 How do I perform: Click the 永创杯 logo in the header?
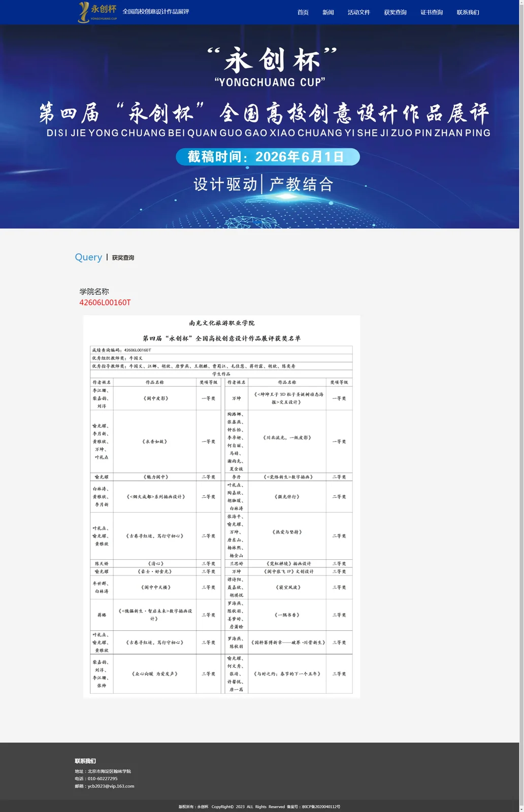[x=97, y=12]
